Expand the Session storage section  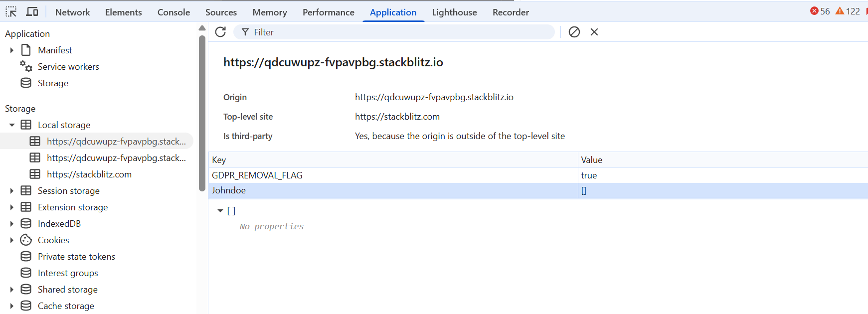point(11,191)
